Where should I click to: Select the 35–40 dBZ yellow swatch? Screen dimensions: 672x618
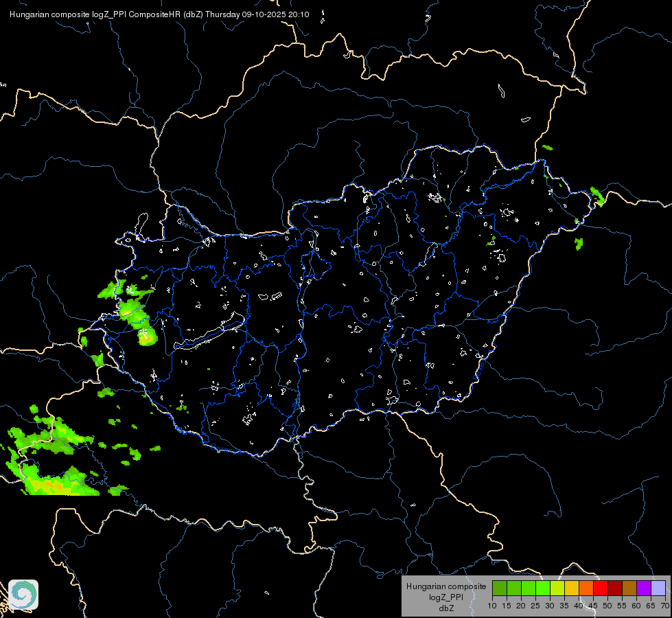tap(572, 588)
